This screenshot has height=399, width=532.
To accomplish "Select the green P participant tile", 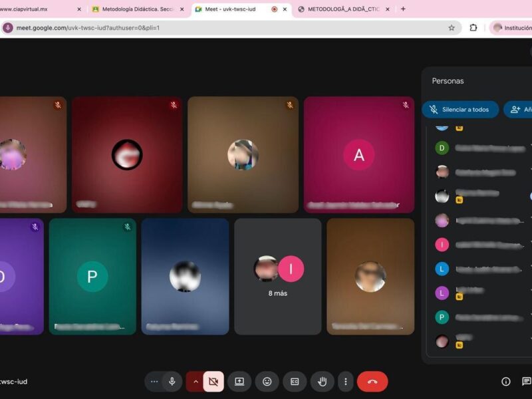I will 92,277.
